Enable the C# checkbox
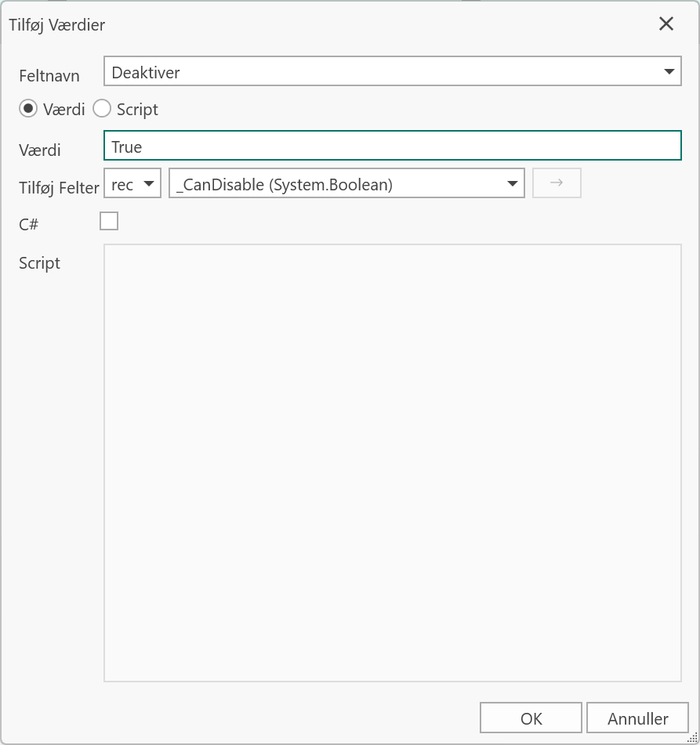Image resolution: width=700 pixels, height=745 pixels. click(109, 221)
